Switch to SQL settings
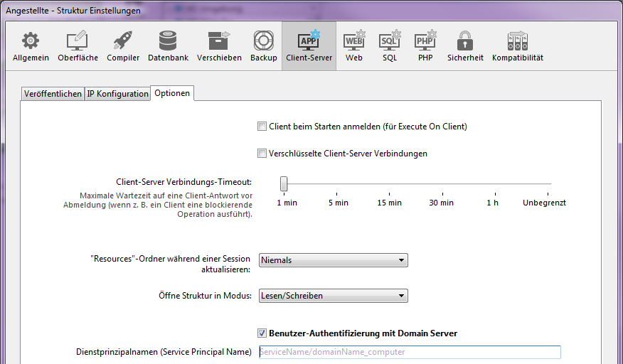Screen dimensions: 623x364 tap(389, 46)
